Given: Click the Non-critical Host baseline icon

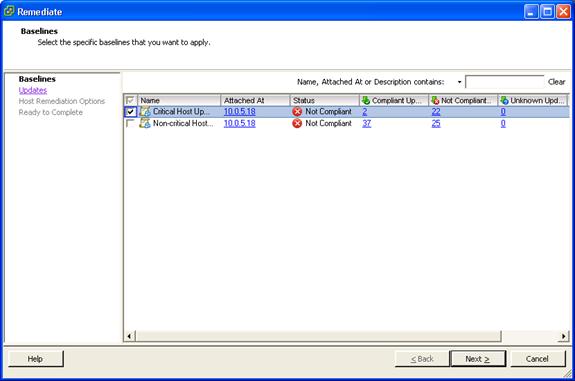Looking at the screenshot, I should 145,123.
